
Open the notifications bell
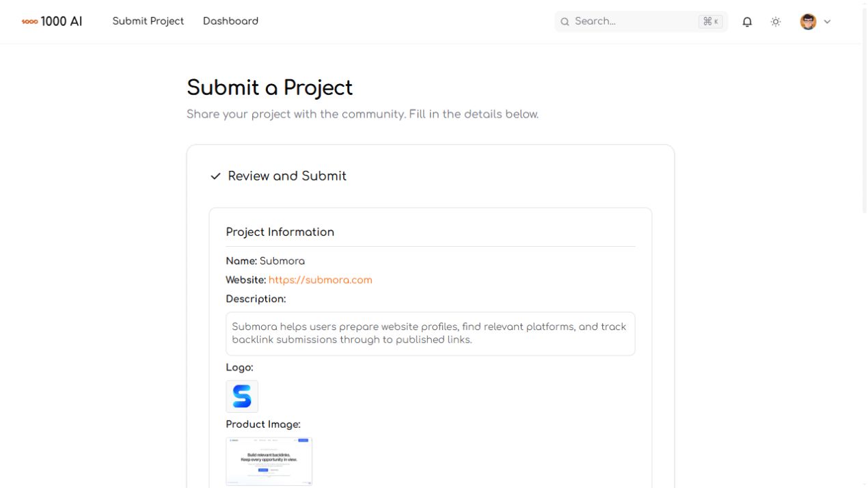click(747, 22)
